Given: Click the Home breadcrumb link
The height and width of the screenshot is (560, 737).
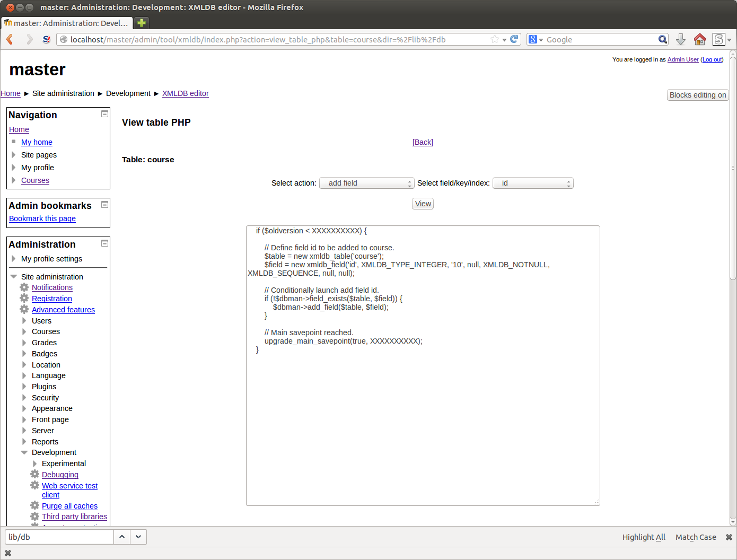Looking at the screenshot, I should click(x=11, y=93).
